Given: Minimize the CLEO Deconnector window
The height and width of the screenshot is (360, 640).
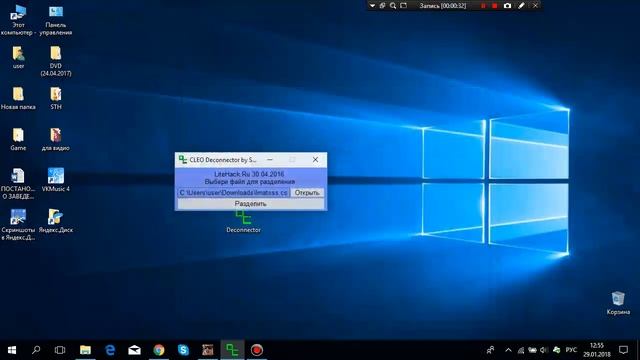Looking at the screenshot, I should click(269, 160).
